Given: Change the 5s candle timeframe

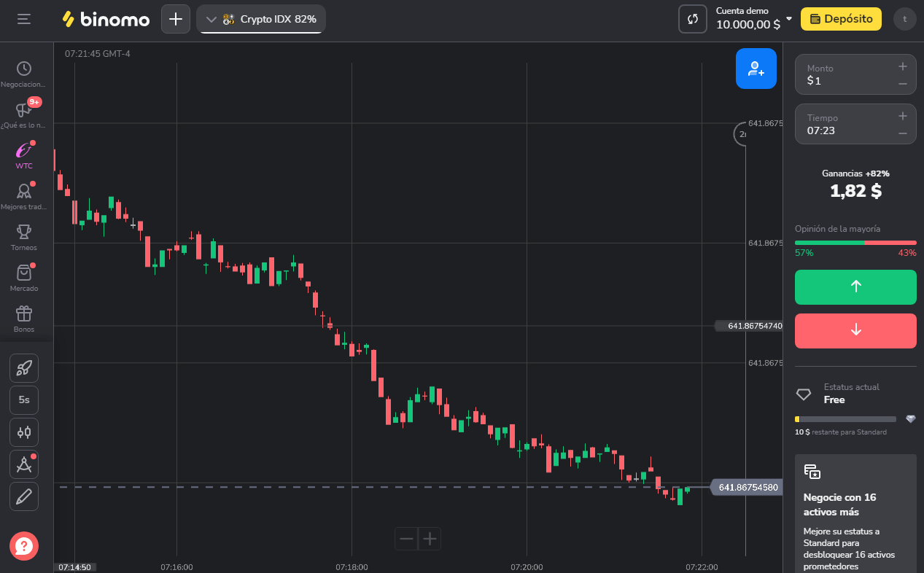Looking at the screenshot, I should [x=24, y=400].
